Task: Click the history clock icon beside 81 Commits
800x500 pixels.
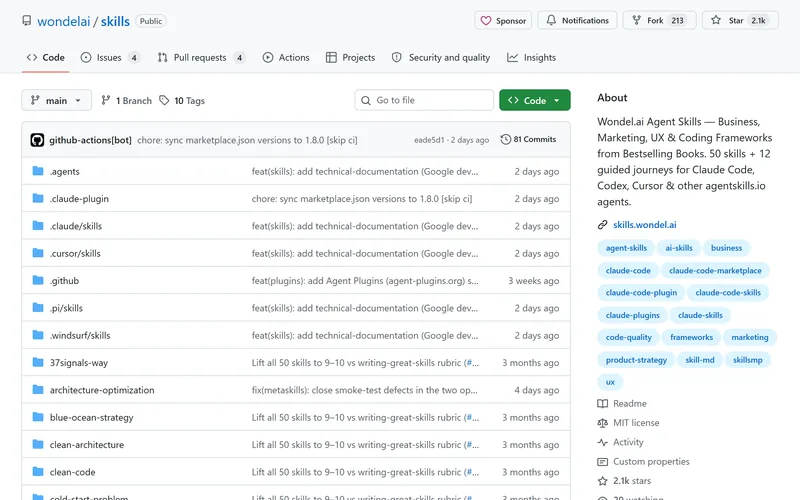Action: click(505, 139)
